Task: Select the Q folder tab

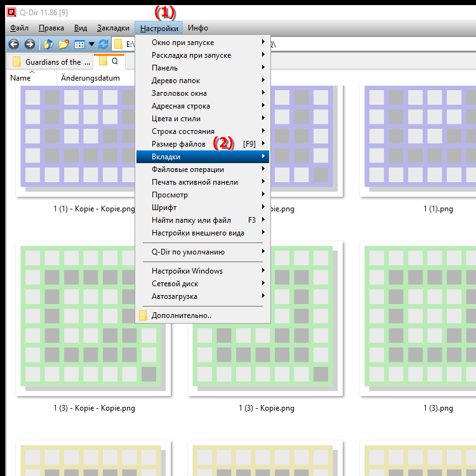Action: (109, 61)
